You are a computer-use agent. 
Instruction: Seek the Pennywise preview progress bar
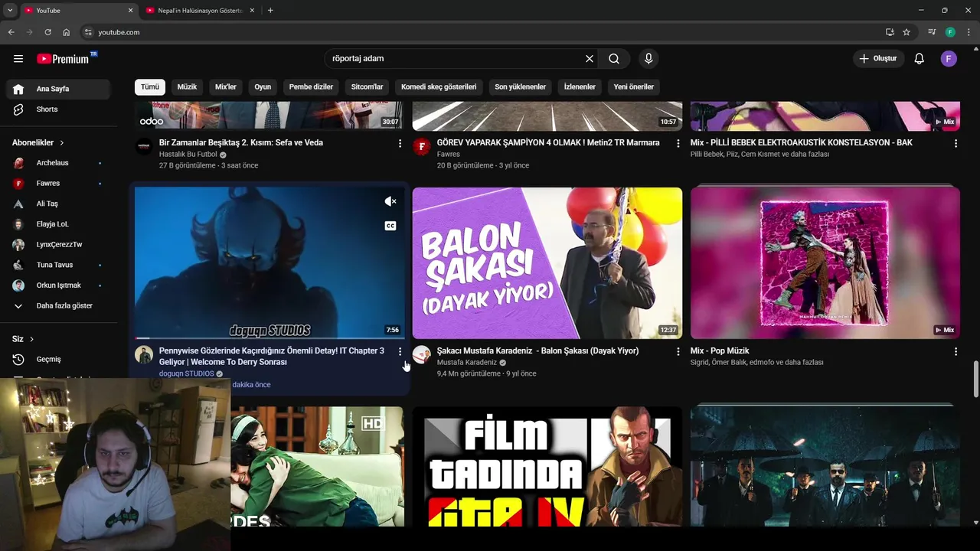pos(269,337)
